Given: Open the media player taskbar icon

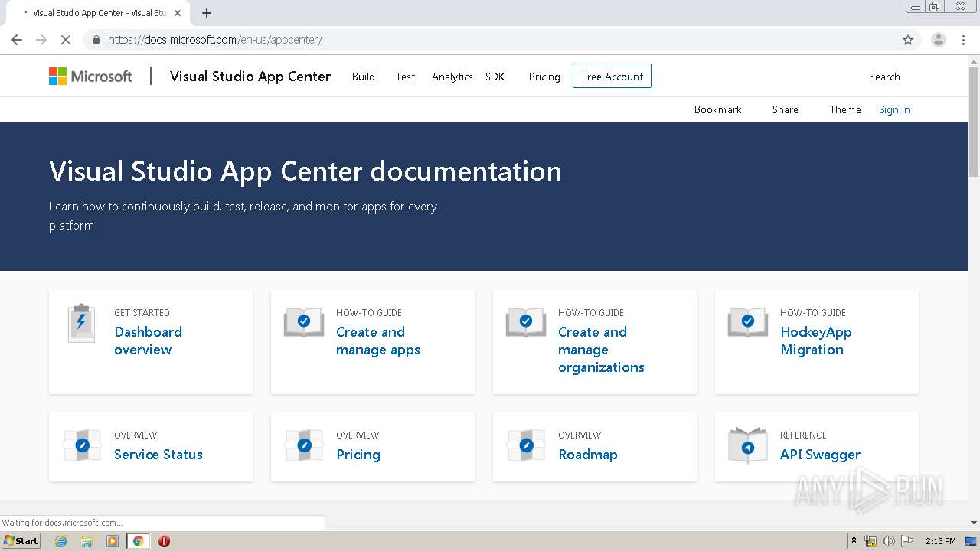Looking at the screenshot, I should [x=113, y=541].
